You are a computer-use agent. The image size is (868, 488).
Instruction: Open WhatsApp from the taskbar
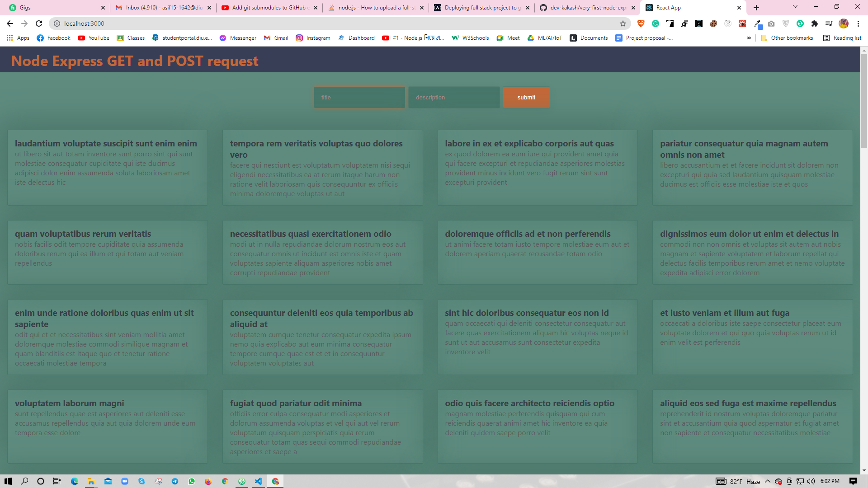[192, 481]
